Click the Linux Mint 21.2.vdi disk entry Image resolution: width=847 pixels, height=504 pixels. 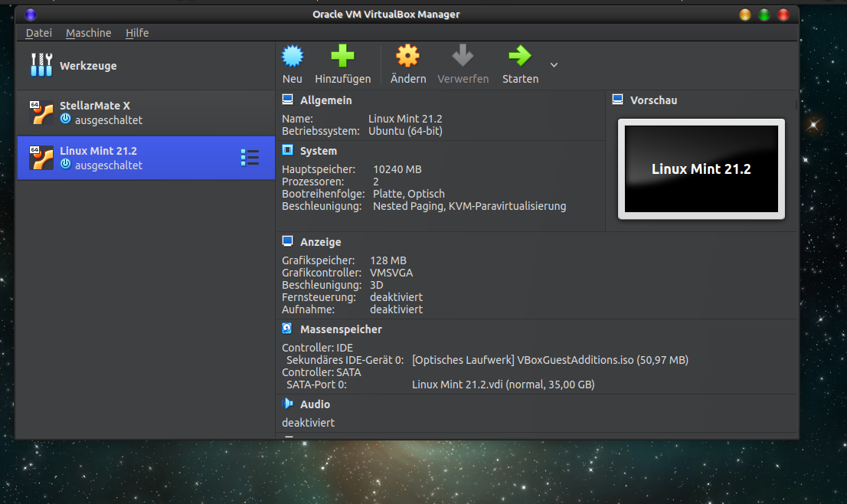[503, 385]
